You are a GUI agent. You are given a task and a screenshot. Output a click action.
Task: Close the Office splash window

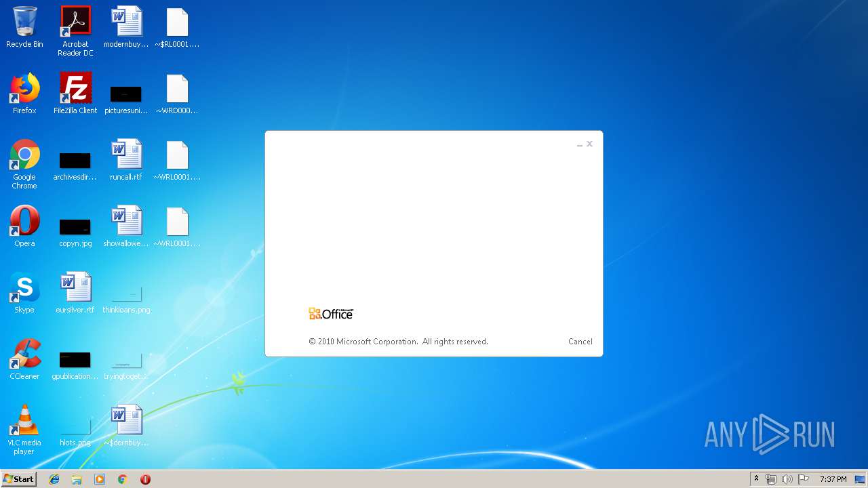point(589,144)
